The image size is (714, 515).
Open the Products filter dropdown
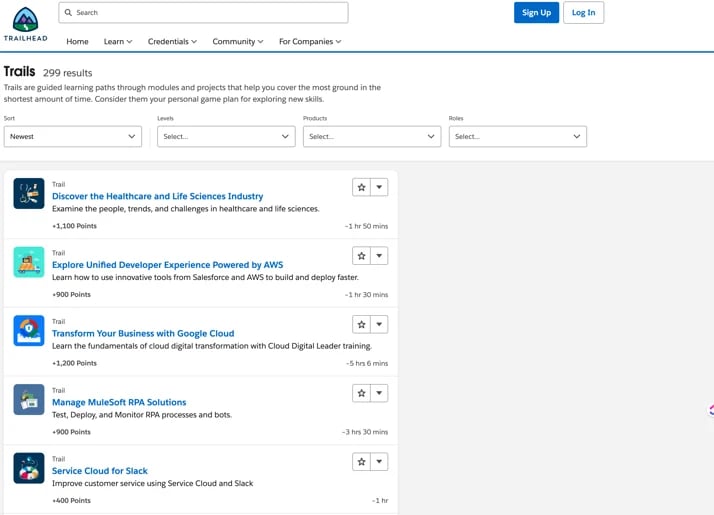coord(372,136)
